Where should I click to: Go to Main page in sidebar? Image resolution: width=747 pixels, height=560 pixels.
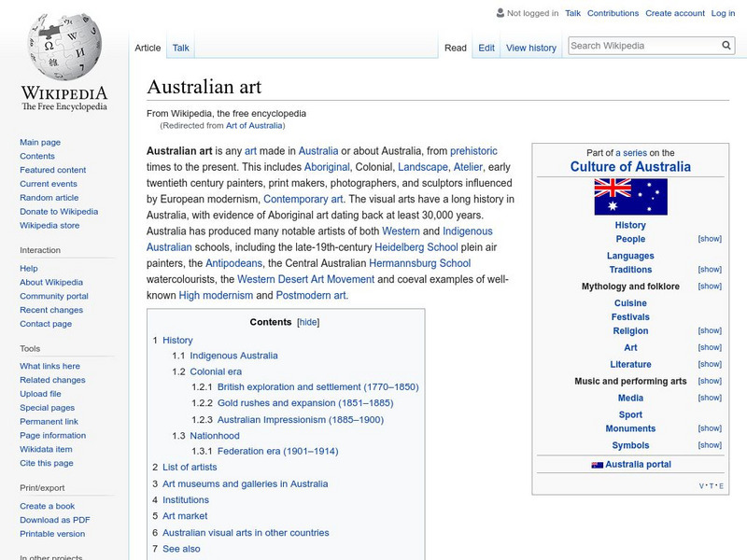40,142
